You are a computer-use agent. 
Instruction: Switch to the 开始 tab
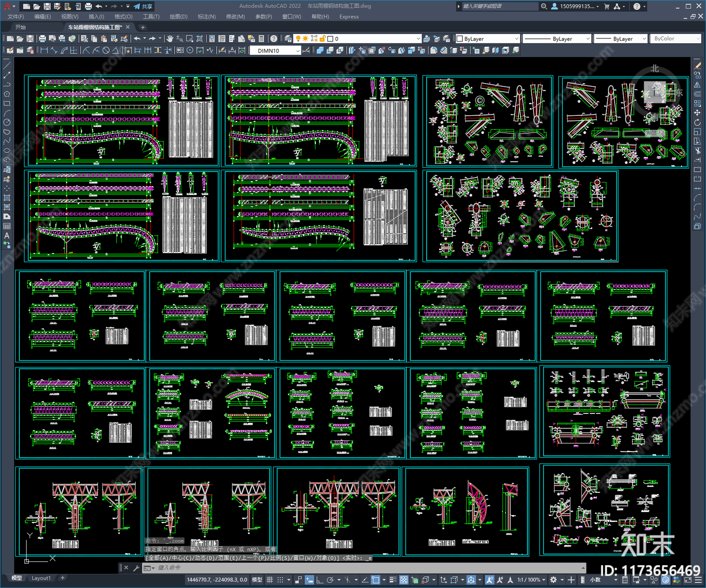(x=21, y=27)
